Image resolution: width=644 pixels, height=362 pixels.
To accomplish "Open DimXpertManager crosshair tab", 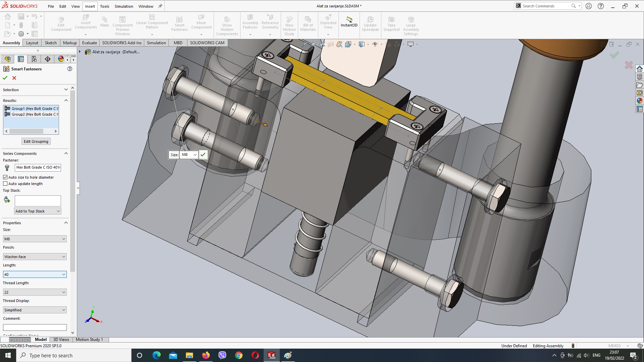I will pyautogui.click(x=48, y=59).
